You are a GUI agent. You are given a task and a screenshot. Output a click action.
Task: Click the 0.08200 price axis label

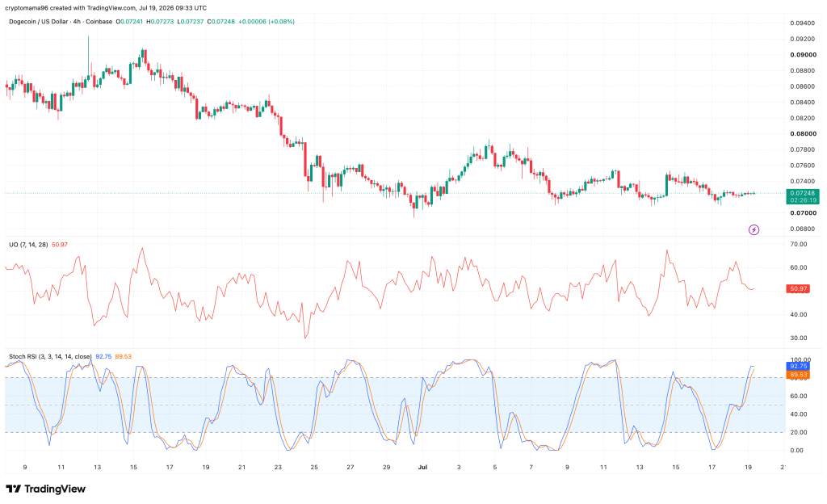803,118
